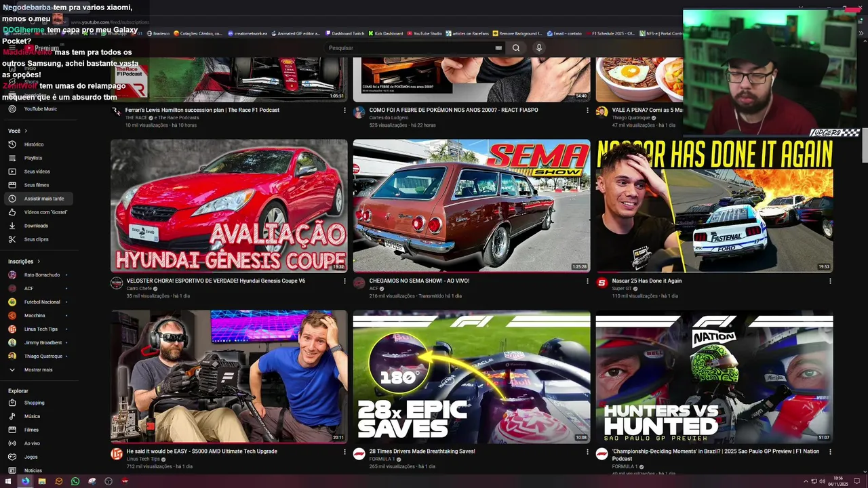The image size is (868, 488).
Task: Open OBS Studio from taskbar
Action: 108,481
